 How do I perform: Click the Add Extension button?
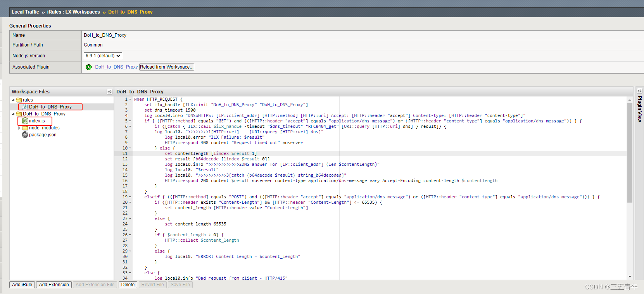(x=54, y=285)
